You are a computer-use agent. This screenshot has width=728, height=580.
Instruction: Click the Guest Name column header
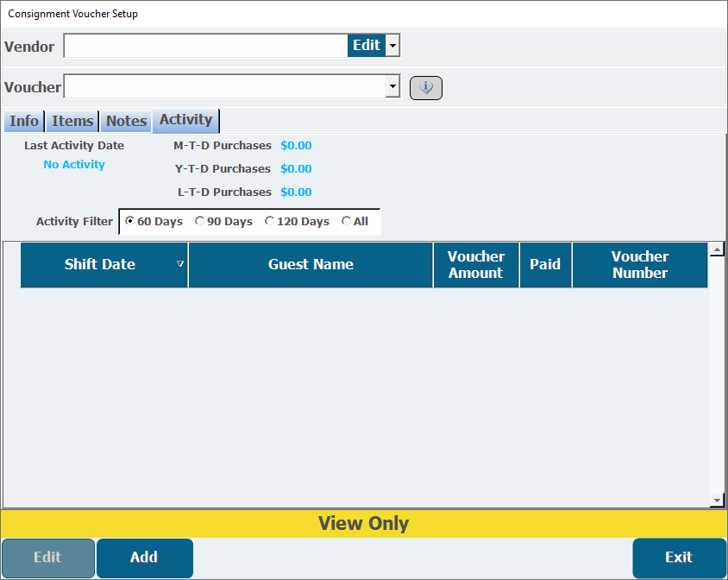311,264
